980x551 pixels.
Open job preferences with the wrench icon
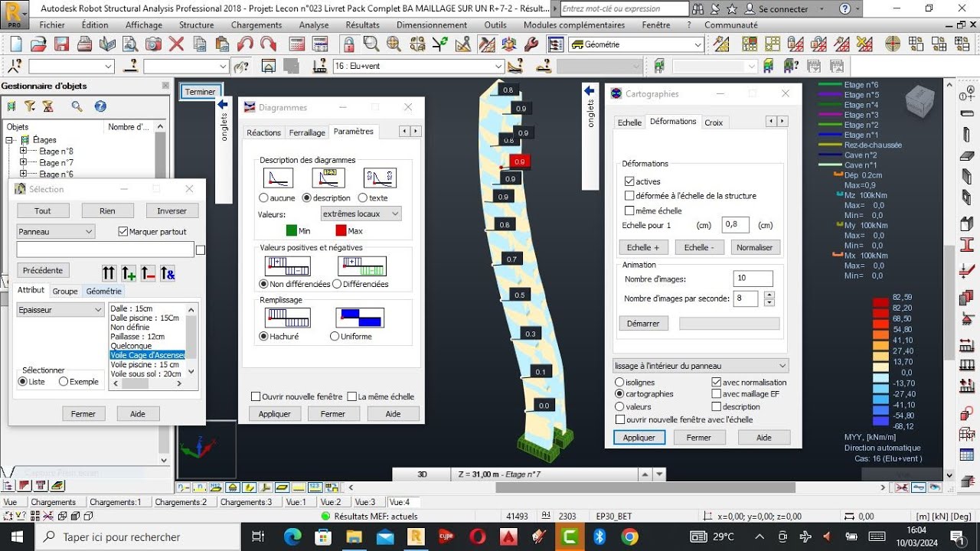(x=531, y=44)
